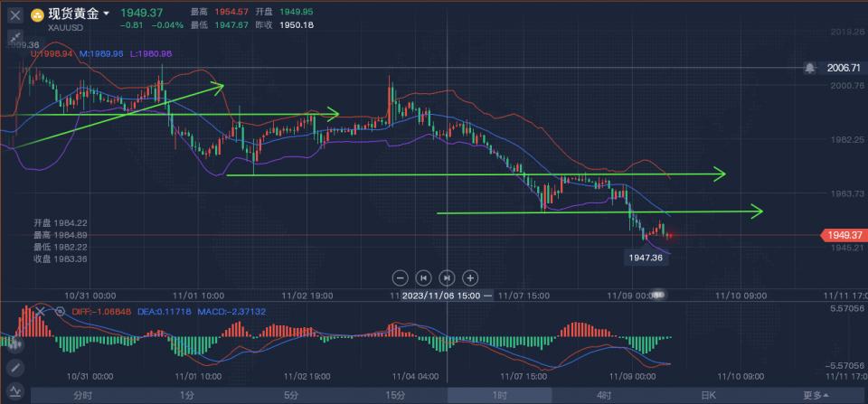Switch to the 15分 timeframe tab

(395, 395)
